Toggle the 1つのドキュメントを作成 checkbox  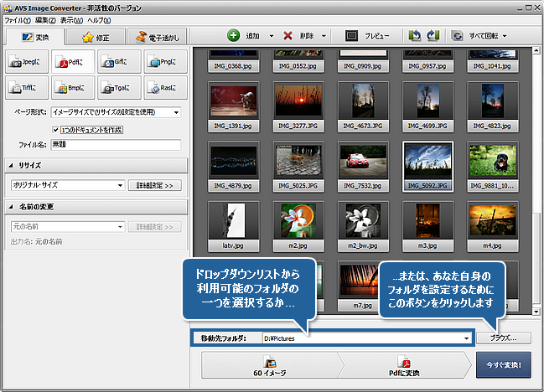(56, 129)
